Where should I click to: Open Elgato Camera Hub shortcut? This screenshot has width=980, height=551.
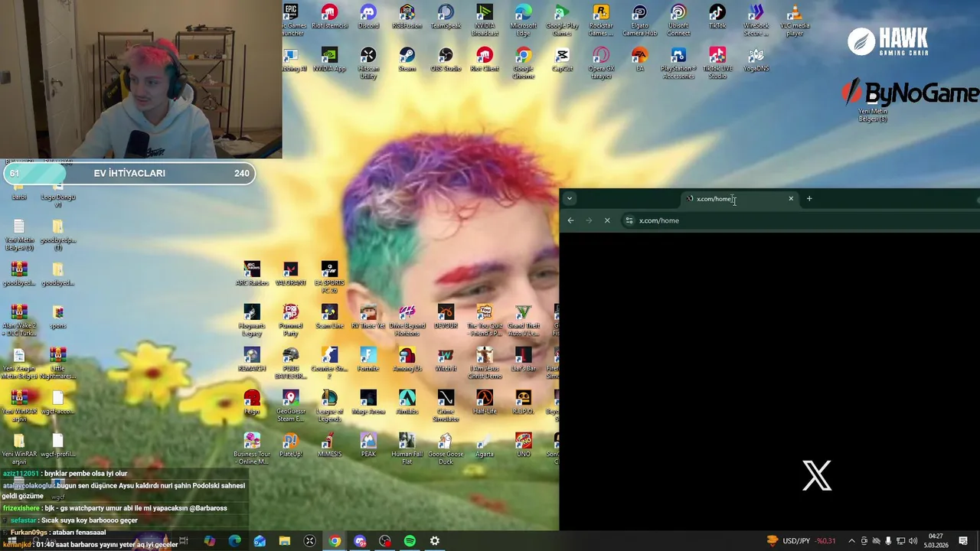(640, 21)
